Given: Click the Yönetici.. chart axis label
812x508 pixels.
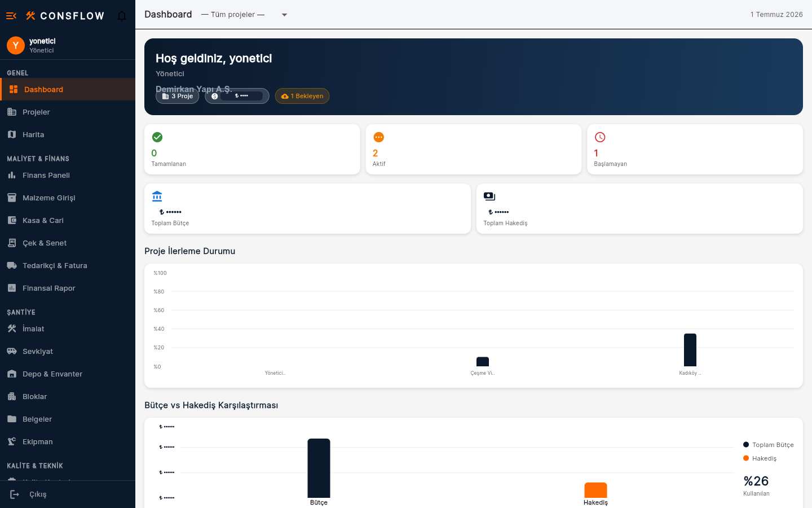Looking at the screenshot, I should (x=275, y=373).
